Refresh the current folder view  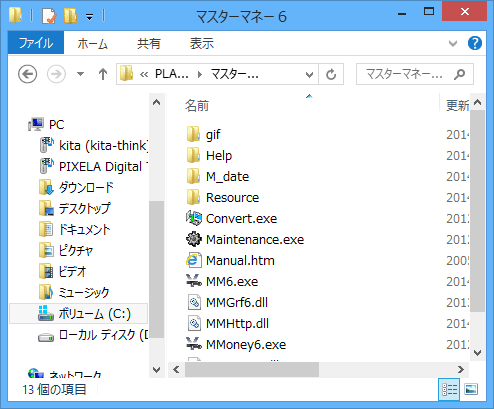(331, 74)
